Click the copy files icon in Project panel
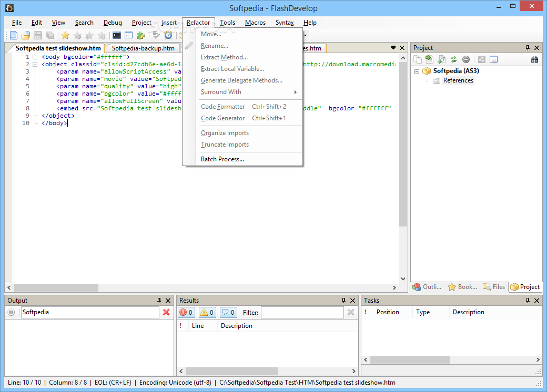 (417, 59)
